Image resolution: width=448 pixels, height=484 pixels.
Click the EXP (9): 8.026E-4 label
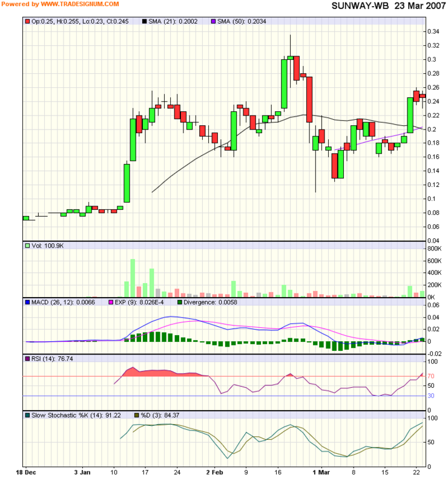139,302
